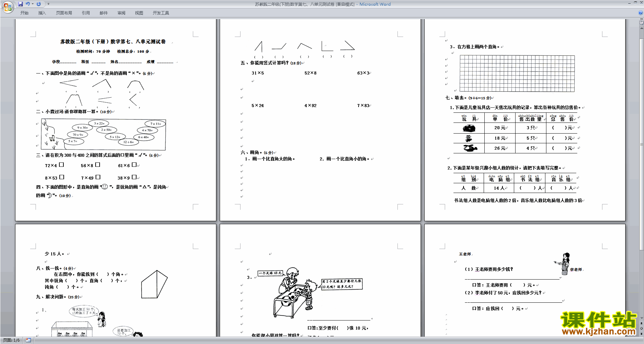Open the 开发工具 tab
The width and height of the screenshot is (644, 344).
click(x=161, y=13)
